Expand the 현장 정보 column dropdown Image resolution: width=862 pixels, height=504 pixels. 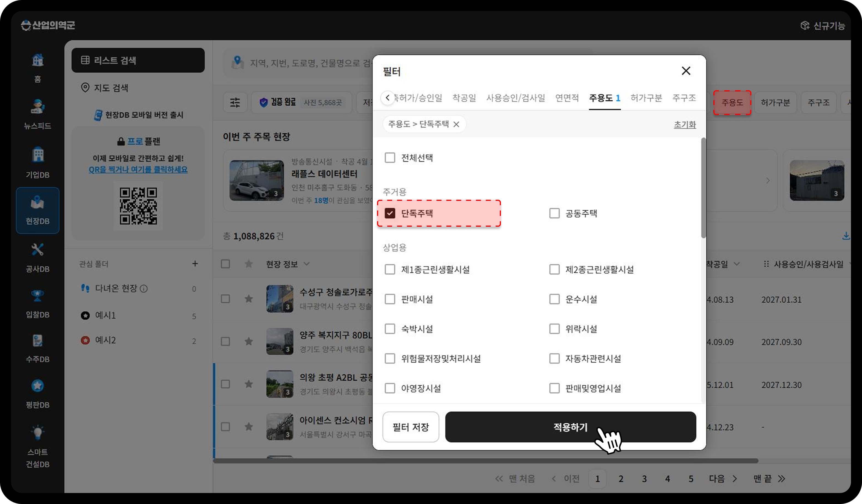tap(307, 264)
